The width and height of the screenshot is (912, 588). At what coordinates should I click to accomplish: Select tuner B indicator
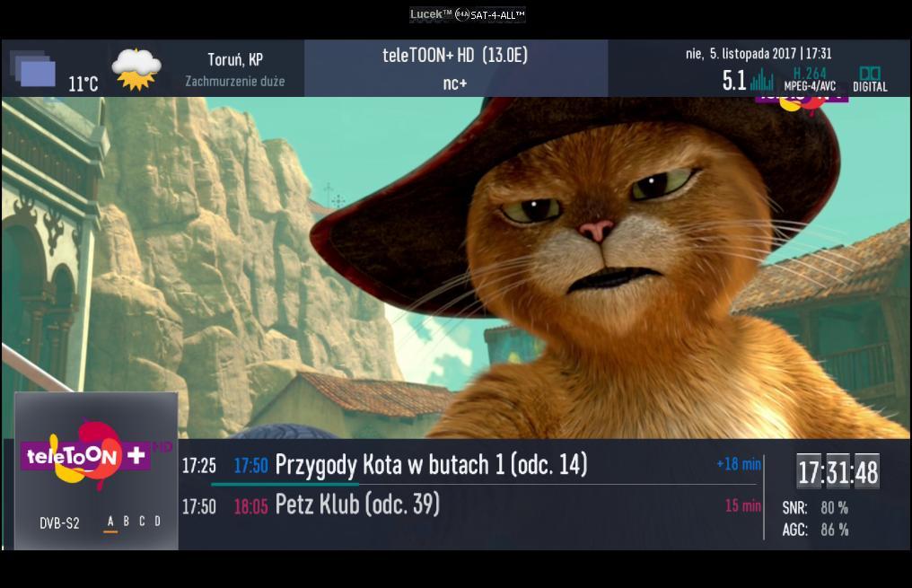pyautogui.click(x=127, y=521)
